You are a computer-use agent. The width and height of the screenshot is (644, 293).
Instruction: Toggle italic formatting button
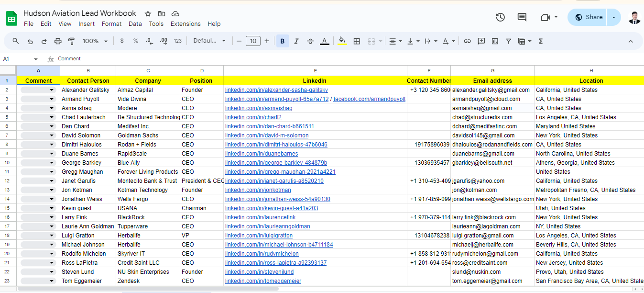296,41
